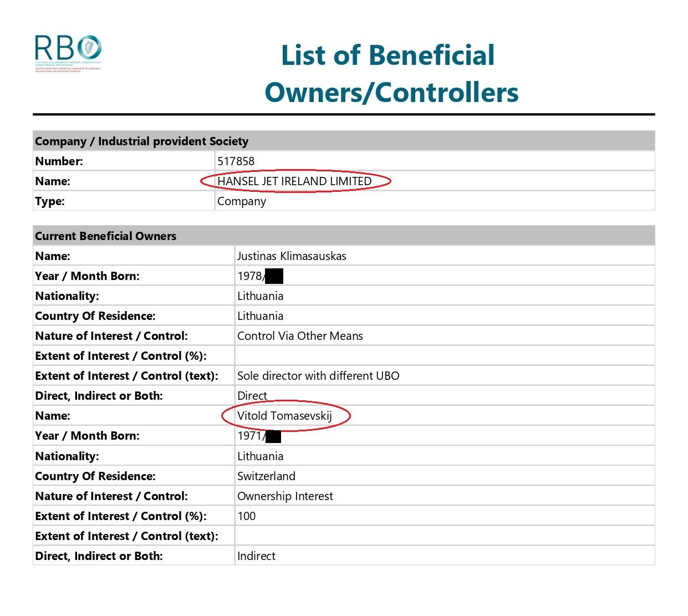The image size is (688, 616).
Task: Click the Current Beneficial Owners section header
Action: click(344, 236)
